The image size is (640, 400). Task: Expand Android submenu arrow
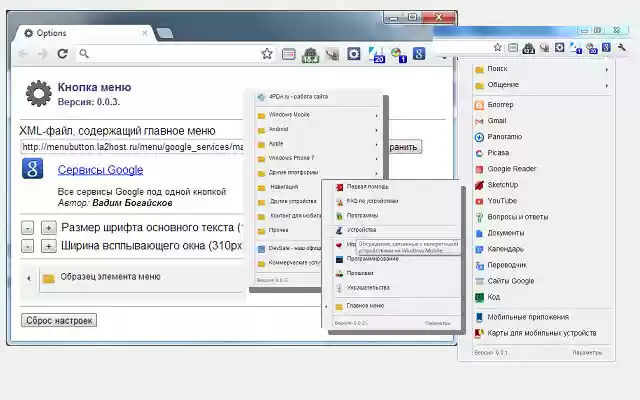click(376, 130)
